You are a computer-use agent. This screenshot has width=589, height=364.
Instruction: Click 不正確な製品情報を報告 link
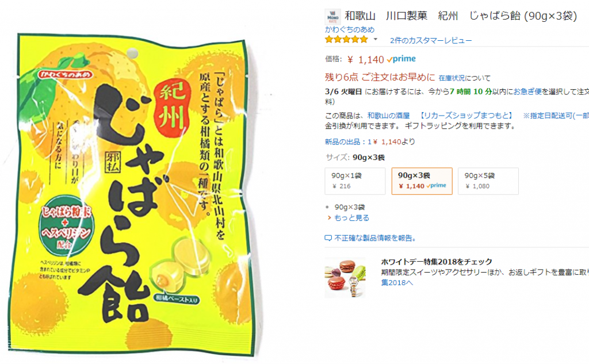click(375, 238)
